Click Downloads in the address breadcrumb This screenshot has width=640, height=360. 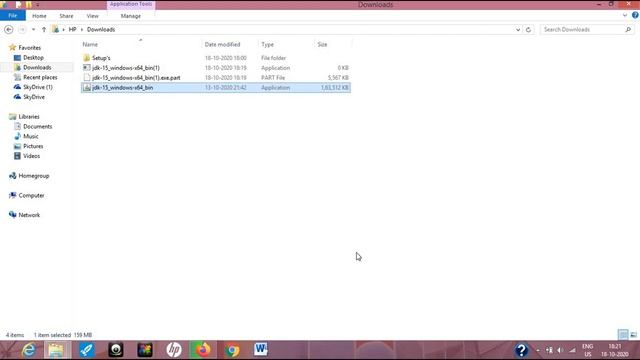(101, 29)
